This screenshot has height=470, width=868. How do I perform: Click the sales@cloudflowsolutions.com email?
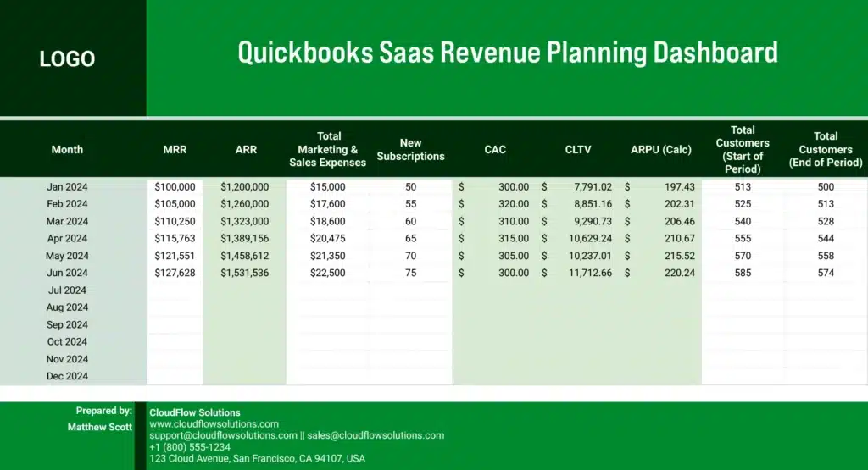coord(376,436)
